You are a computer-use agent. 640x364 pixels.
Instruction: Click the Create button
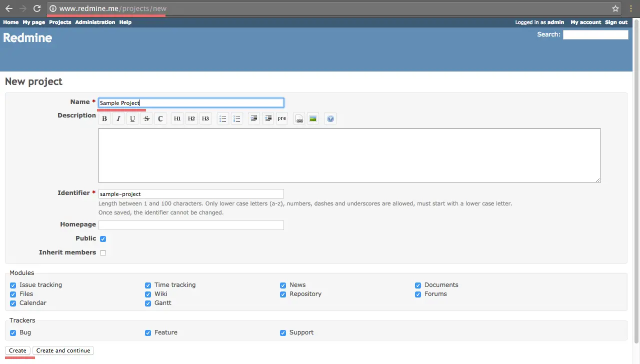click(17, 350)
